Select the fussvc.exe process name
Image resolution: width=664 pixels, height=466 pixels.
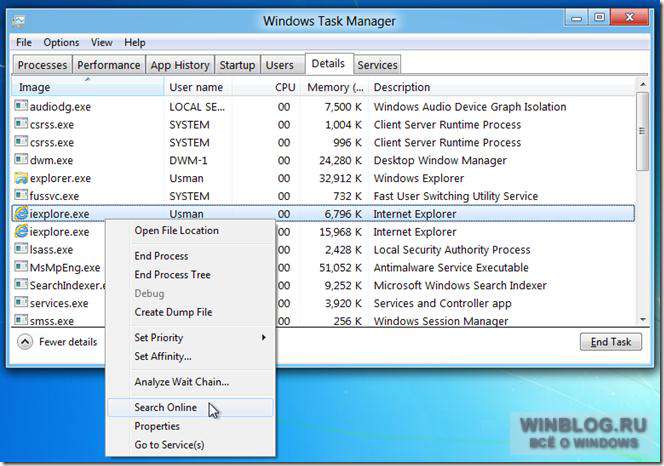(54, 196)
